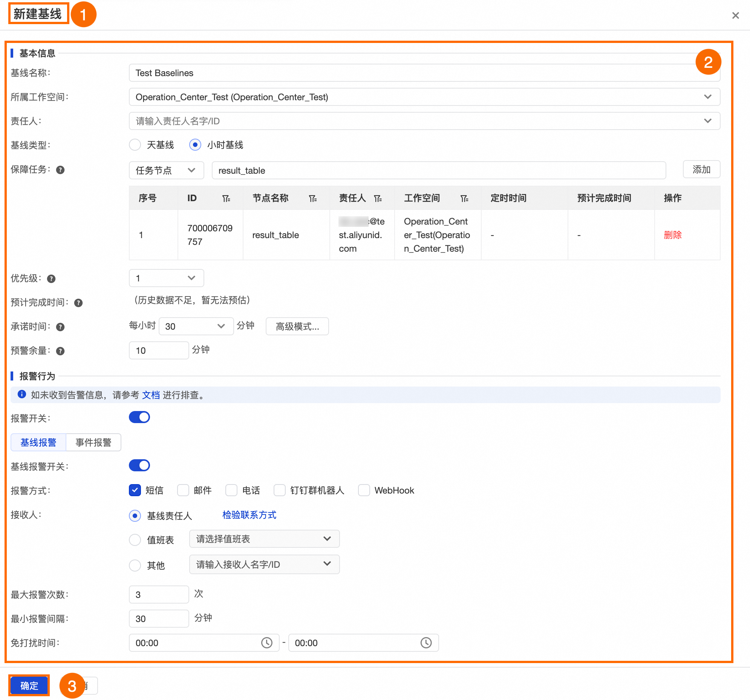Click the 最大报警次数 input field
Viewport: 750px width, 700px height.
pyautogui.click(x=159, y=595)
